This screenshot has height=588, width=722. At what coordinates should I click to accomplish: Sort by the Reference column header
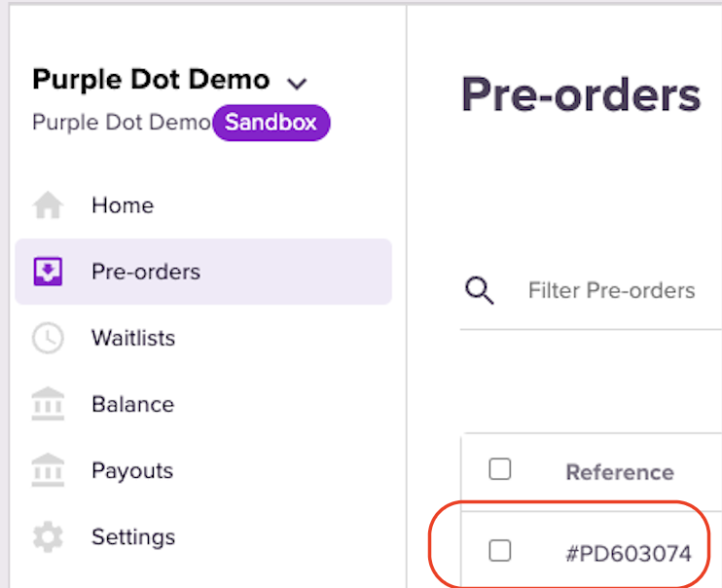620,472
